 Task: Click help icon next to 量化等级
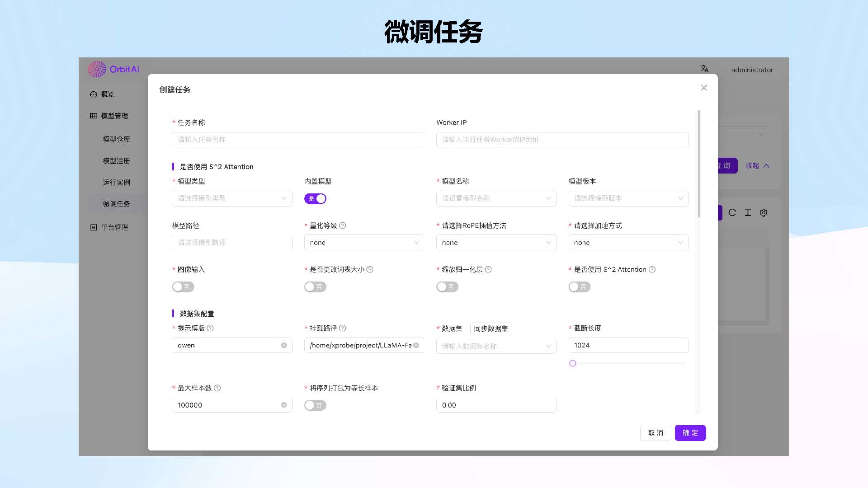pos(342,225)
